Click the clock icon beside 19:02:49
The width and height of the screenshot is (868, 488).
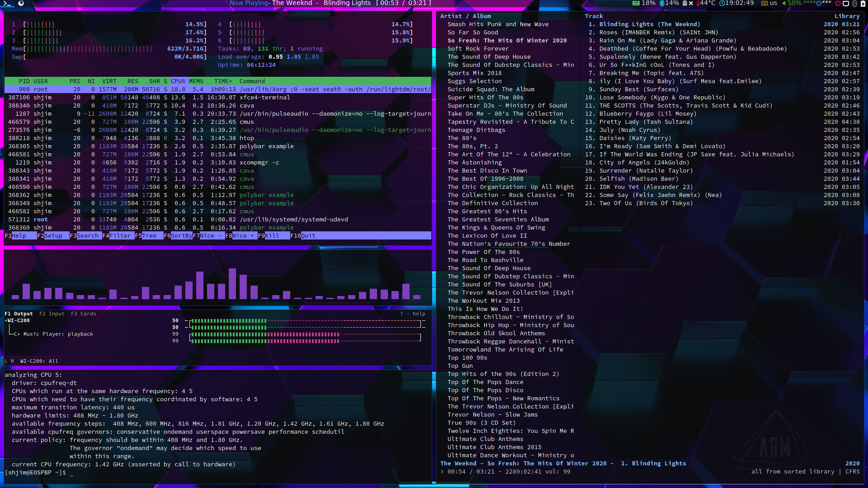[722, 3]
